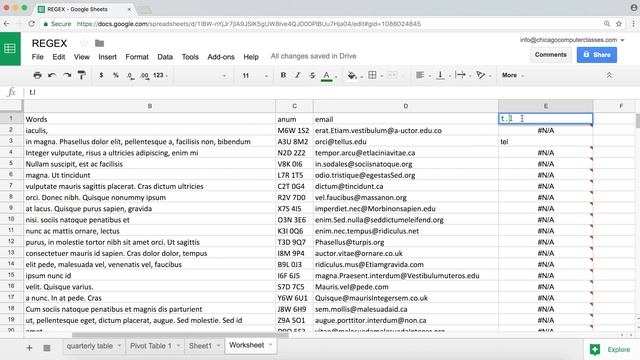The width and height of the screenshot is (640, 360).
Task: Open quarterly table tab dropdown arrow
Action: click(x=119, y=345)
